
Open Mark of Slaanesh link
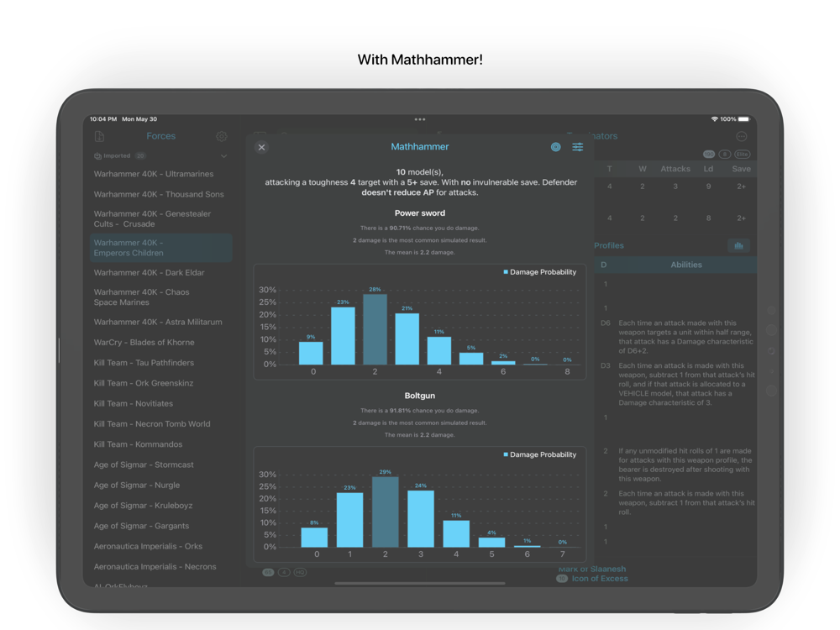pyautogui.click(x=592, y=569)
